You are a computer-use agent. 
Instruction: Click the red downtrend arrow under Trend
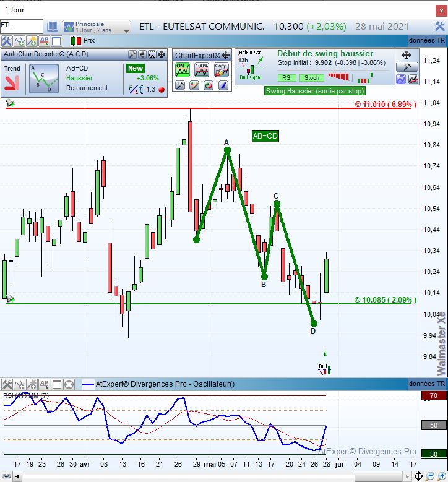click(x=12, y=82)
